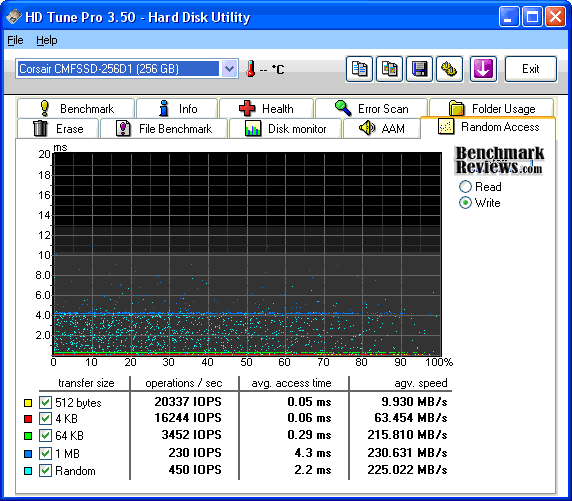This screenshot has width=572, height=501.
Task: Click the agv. speed column header
Action: (x=421, y=383)
